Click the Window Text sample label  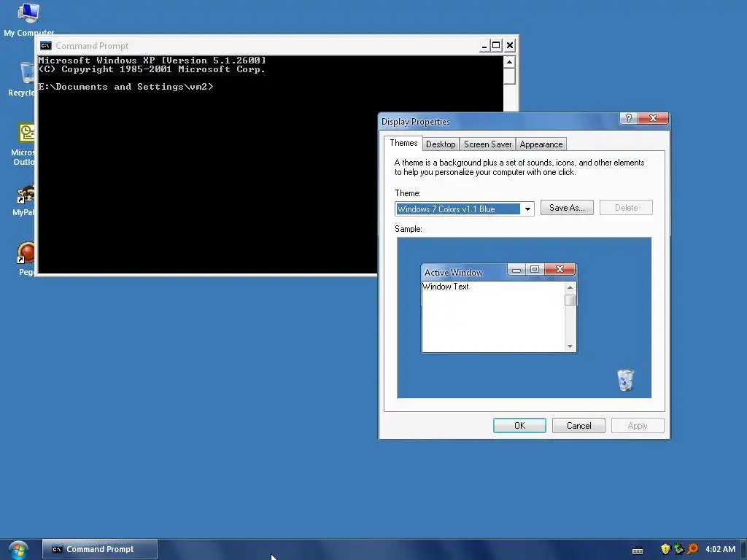pyautogui.click(x=446, y=287)
